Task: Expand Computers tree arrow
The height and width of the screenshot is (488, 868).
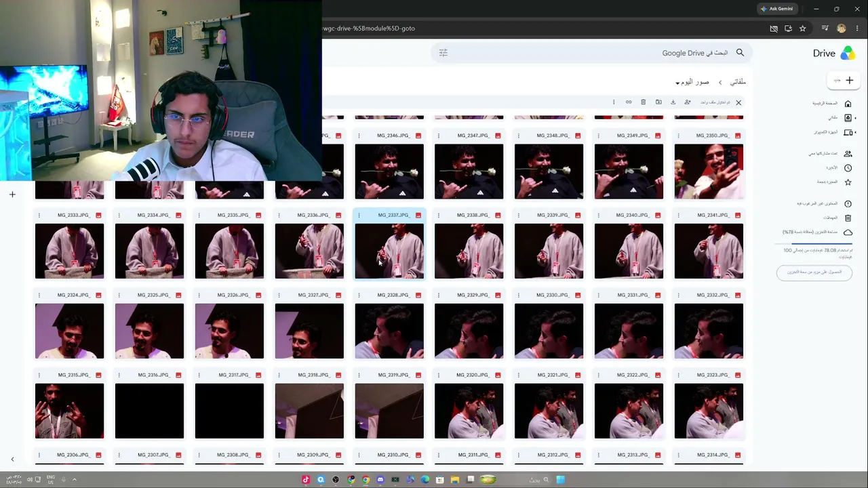Action: pyautogui.click(x=856, y=132)
